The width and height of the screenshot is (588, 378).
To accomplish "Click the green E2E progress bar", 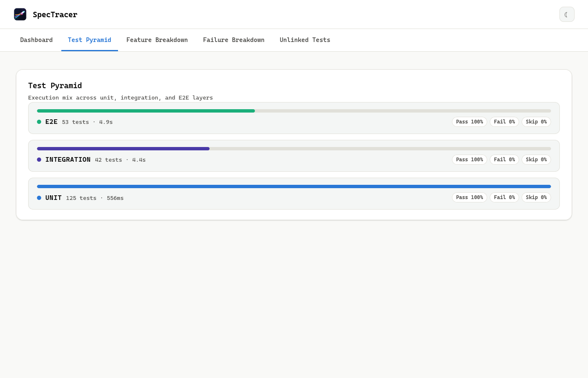I will (146, 111).
